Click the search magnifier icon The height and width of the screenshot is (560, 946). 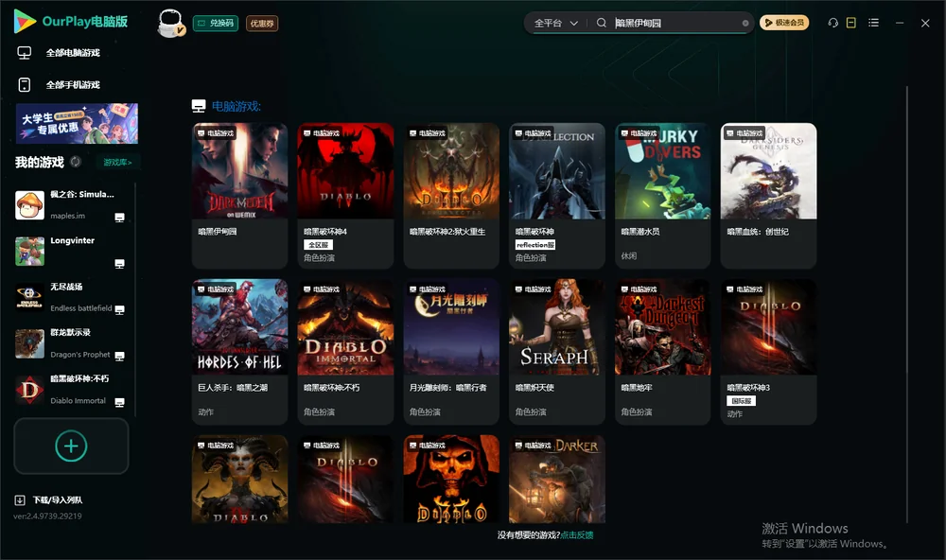(x=602, y=23)
